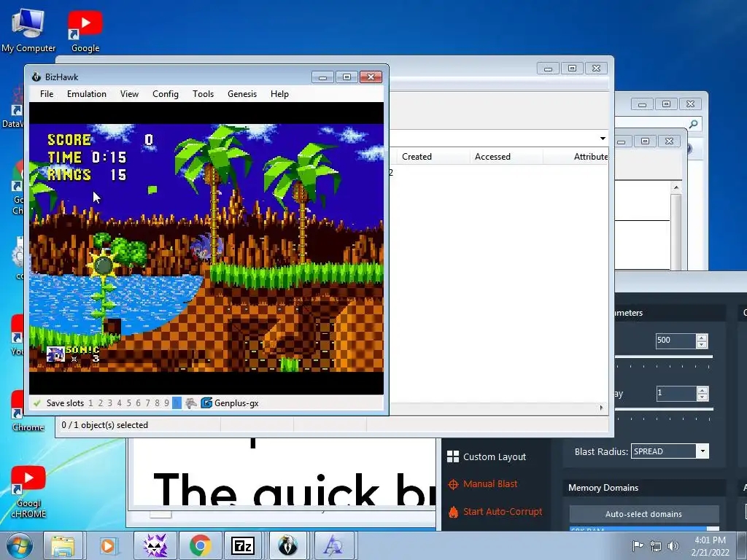Screen dimensions: 747x560
Task: Click the Genplus-gx core icon
Action: tap(206, 402)
